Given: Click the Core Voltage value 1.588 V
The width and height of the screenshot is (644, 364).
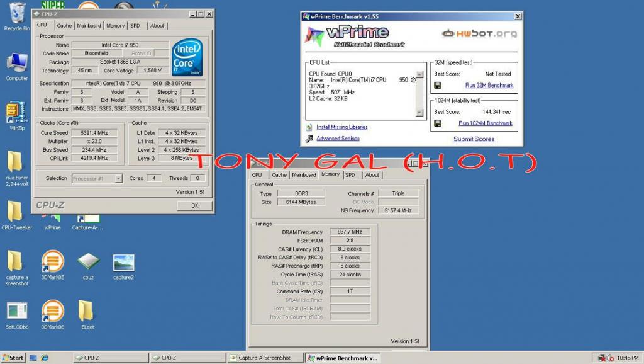Looking at the screenshot, I should pos(152,71).
